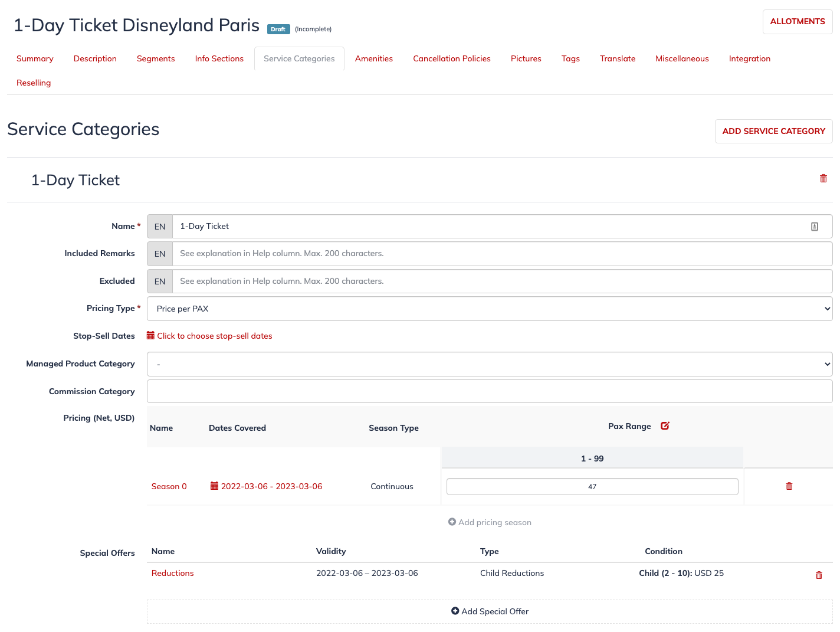Viewport: 840px width, 632px height.
Task: Expand Managed Product Category dropdown
Action: click(x=490, y=364)
